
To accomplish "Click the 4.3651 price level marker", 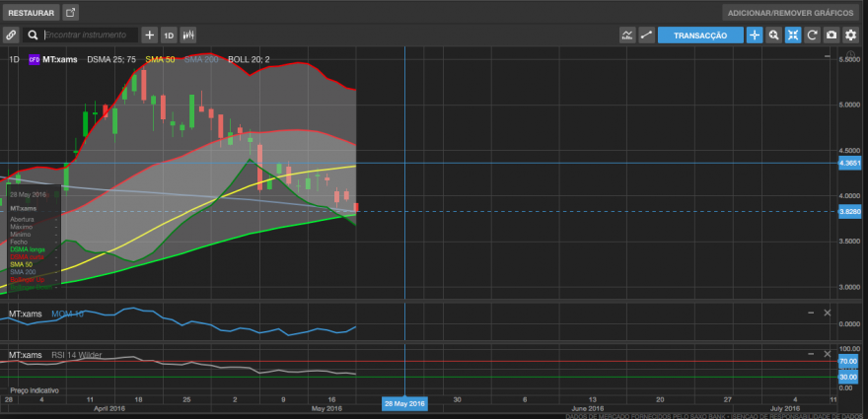I will [849, 164].
